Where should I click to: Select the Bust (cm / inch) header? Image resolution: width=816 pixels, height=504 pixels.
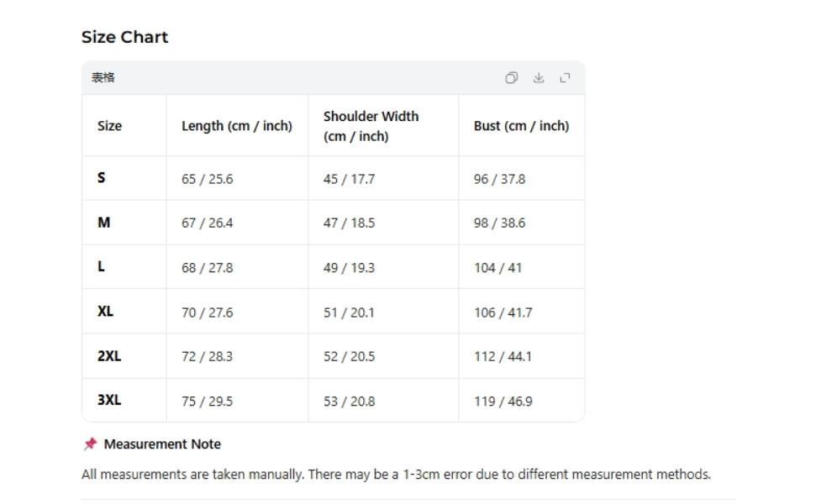click(521, 126)
